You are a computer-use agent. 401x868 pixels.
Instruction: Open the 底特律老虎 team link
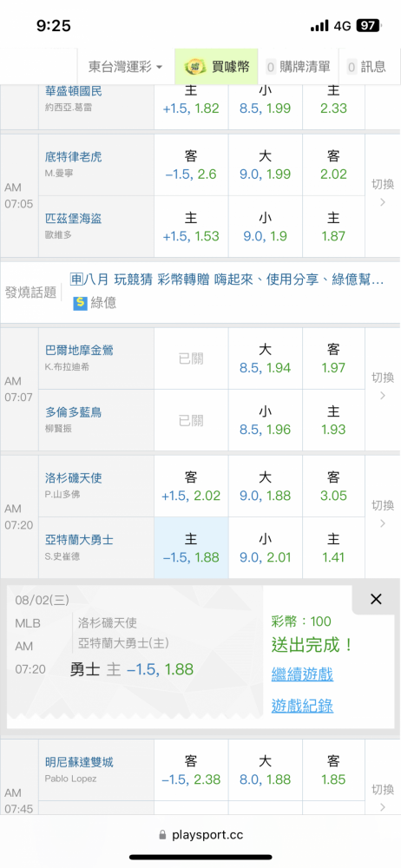[x=74, y=157]
